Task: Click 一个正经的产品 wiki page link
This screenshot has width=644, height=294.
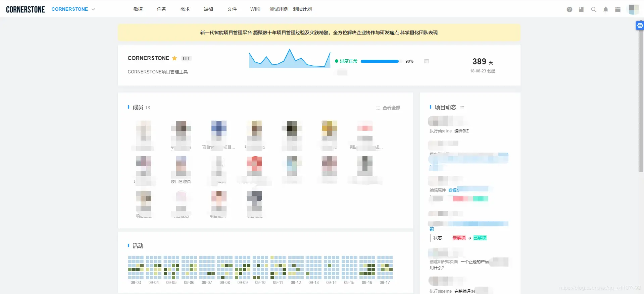Action: (x=475, y=262)
